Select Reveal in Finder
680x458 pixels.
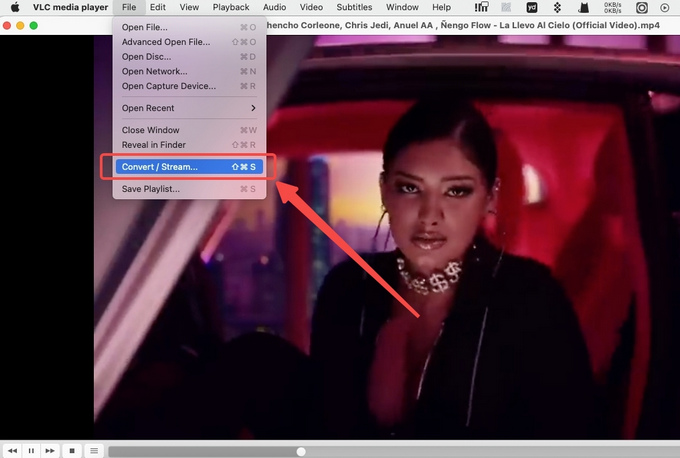tap(189, 145)
